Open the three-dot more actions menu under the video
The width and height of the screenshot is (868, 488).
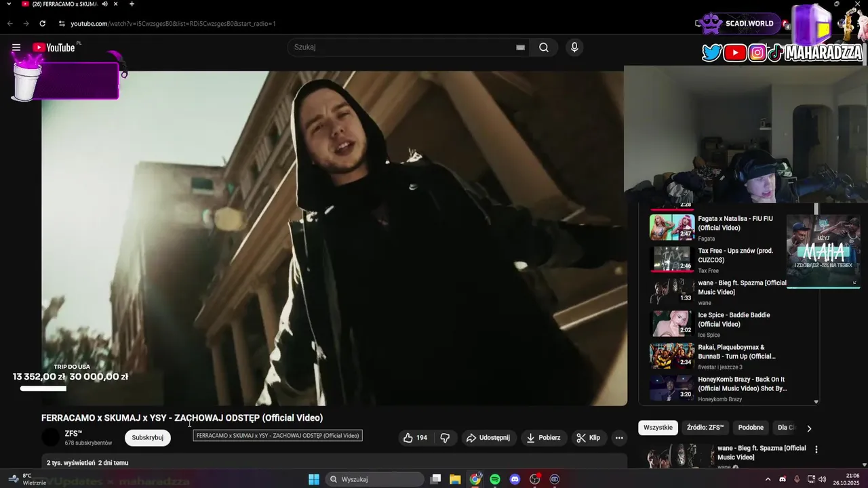pyautogui.click(x=619, y=438)
